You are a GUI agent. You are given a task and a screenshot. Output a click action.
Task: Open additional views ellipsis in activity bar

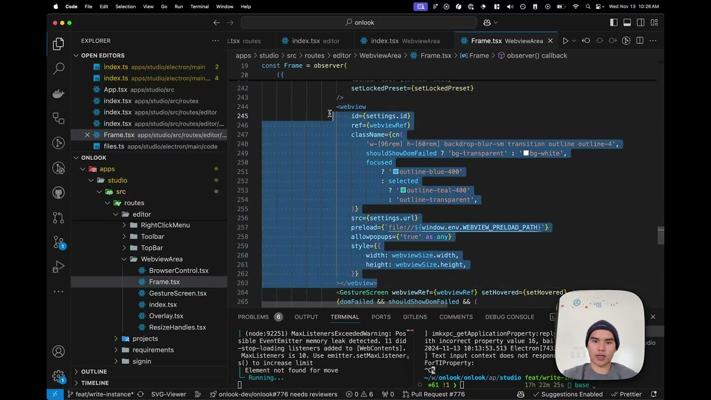(x=58, y=292)
